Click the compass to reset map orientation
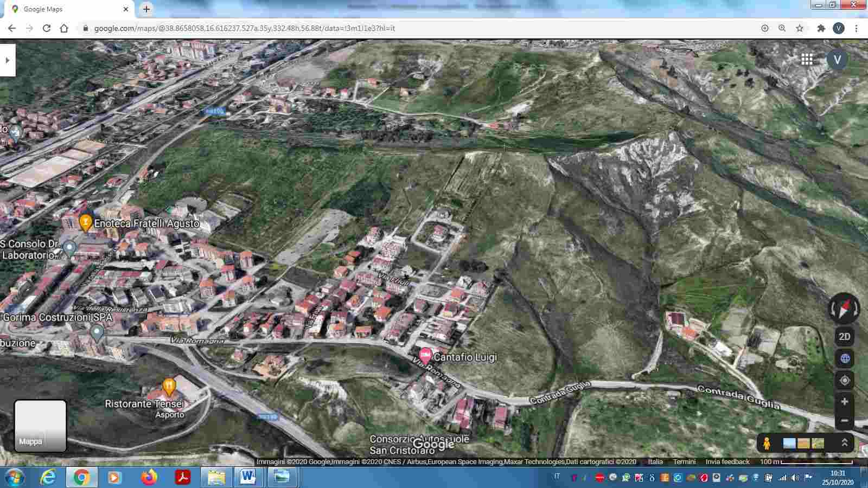The height and width of the screenshot is (488, 868). coord(844,309)
